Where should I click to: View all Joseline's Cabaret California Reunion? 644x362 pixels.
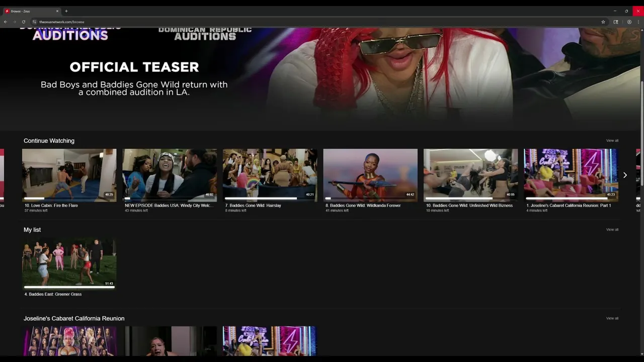(612, 318)
